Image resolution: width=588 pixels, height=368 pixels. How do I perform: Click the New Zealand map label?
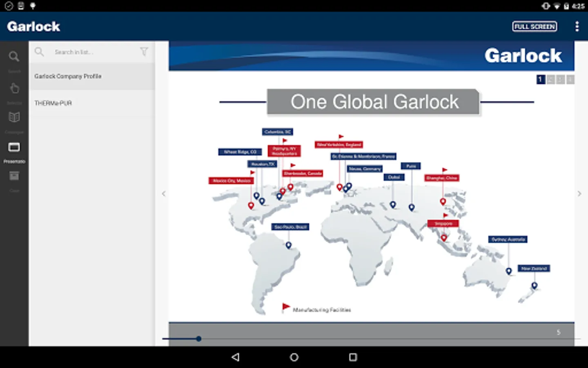pos(534,268)
